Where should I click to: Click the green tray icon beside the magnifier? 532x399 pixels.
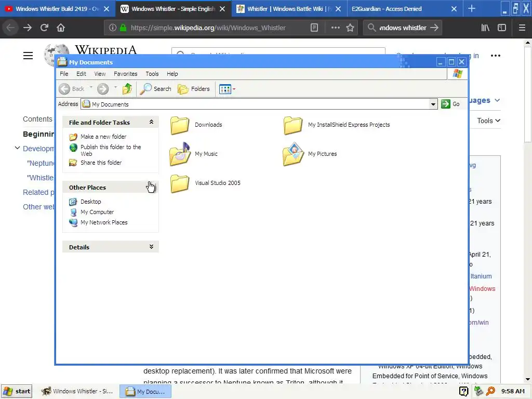coord(478,391)
